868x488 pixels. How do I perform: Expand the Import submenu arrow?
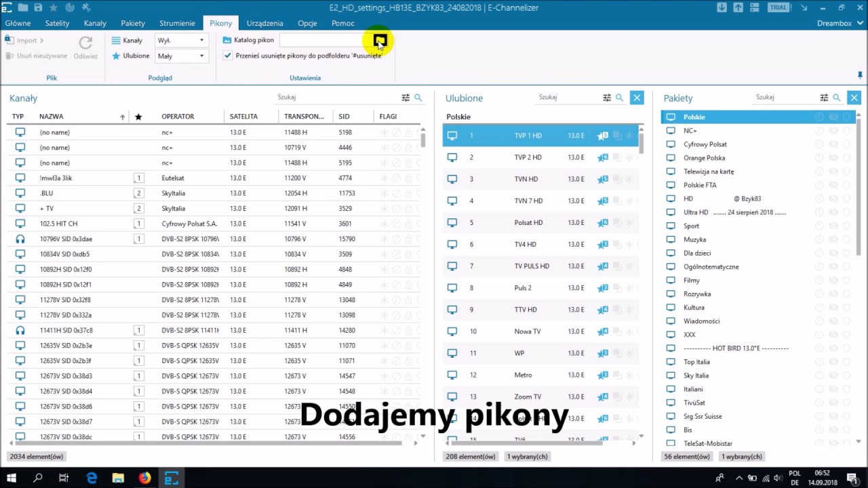pos(41,41)
